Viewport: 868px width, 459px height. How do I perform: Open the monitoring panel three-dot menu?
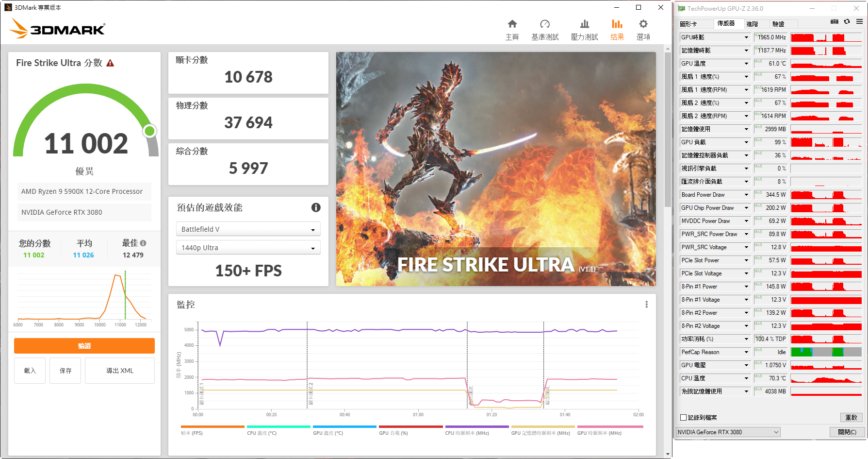(646, 304)
